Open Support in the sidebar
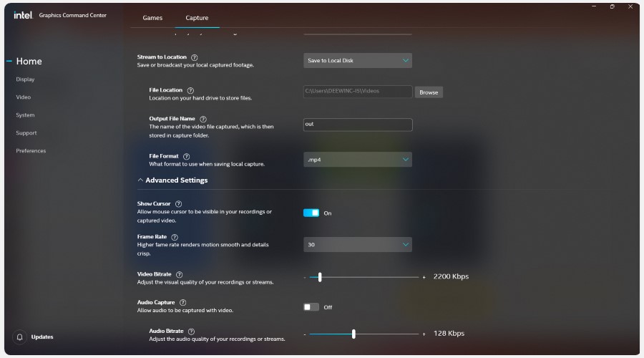This screenshot has height=358, width=644. click(x=26, y=133)
